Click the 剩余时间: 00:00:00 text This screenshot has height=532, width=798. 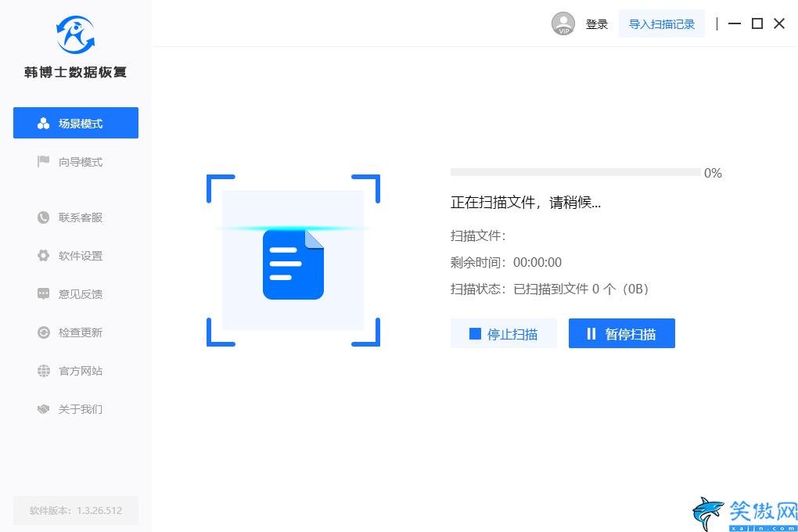(x=506, y=262)
